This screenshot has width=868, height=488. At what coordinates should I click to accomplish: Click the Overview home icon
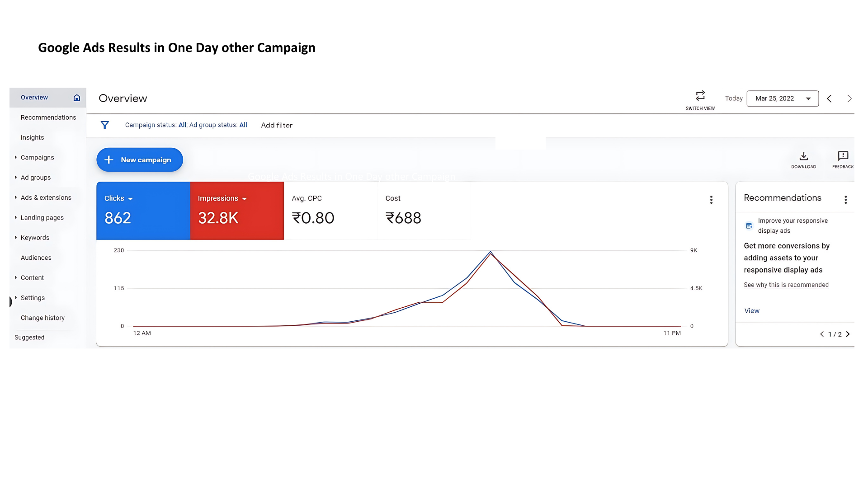tap(77, 98)
